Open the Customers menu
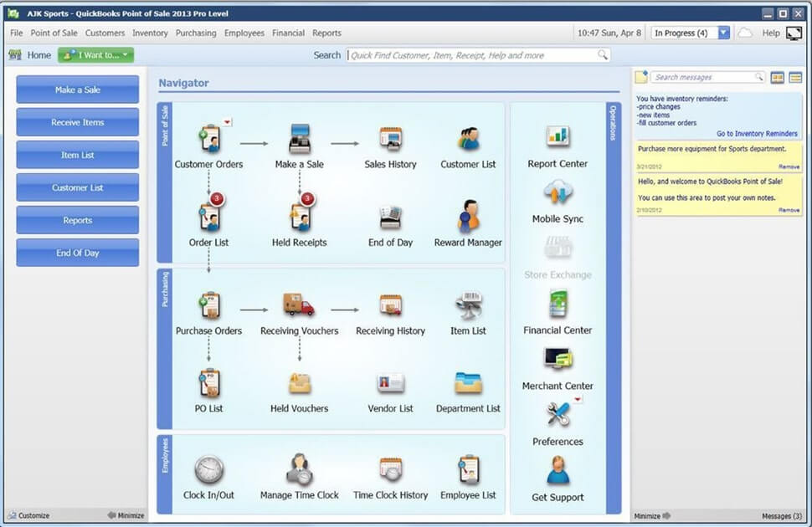This screenshot has height=527, width=812. 105,33
